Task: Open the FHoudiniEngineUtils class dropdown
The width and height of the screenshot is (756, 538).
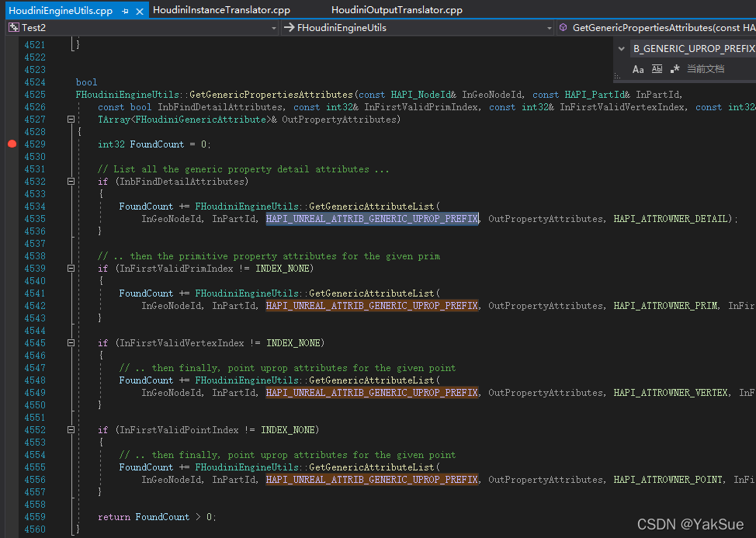Action: click(550, 28)
